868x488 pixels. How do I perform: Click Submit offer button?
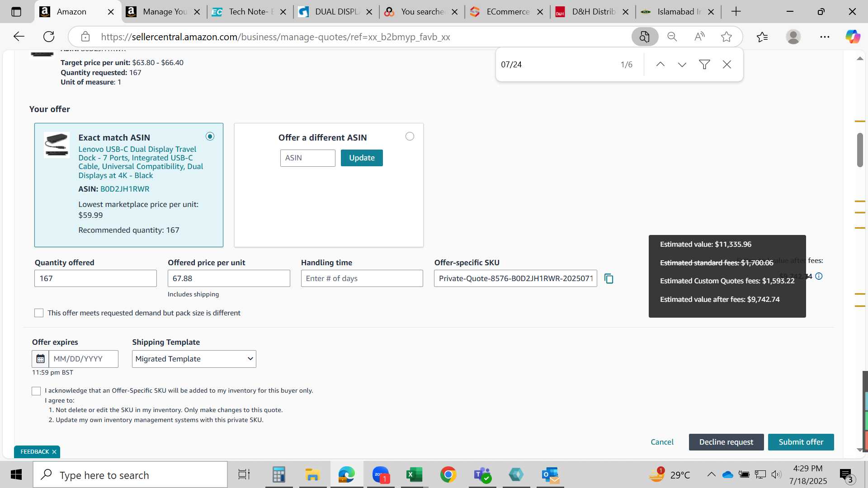point(801,442)
